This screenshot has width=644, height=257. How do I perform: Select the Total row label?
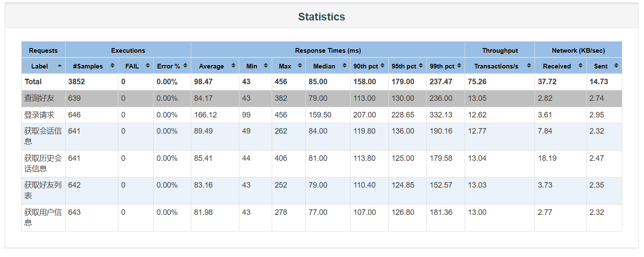pyautogui.click(x=33, y=81)
